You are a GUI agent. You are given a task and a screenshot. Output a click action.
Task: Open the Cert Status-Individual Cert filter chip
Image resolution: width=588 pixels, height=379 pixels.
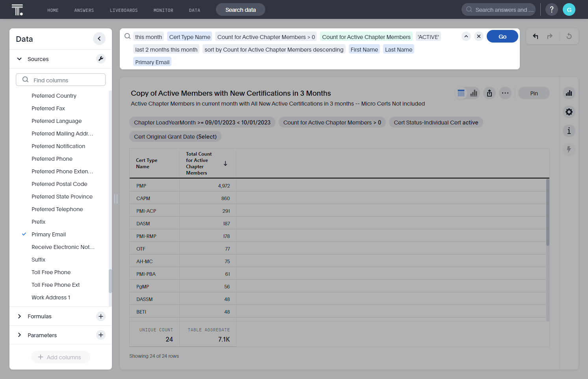[x=436, y=123]
